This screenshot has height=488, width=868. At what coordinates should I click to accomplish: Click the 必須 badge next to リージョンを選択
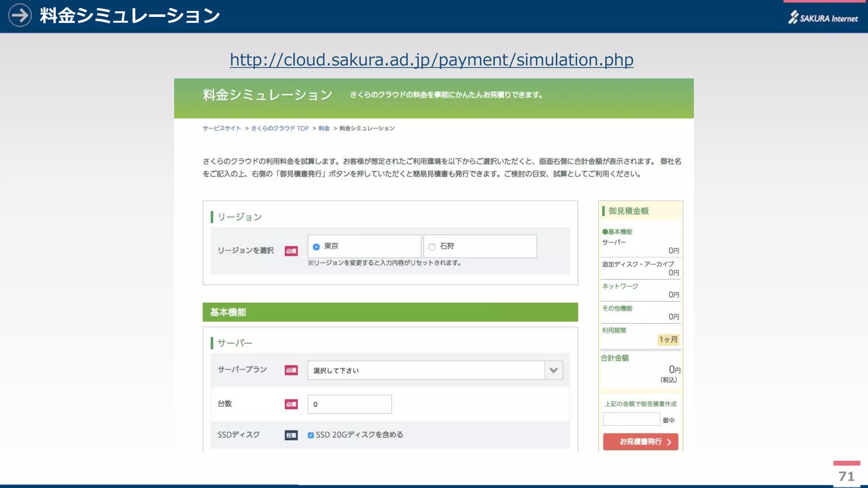click(x=291, y=251)
